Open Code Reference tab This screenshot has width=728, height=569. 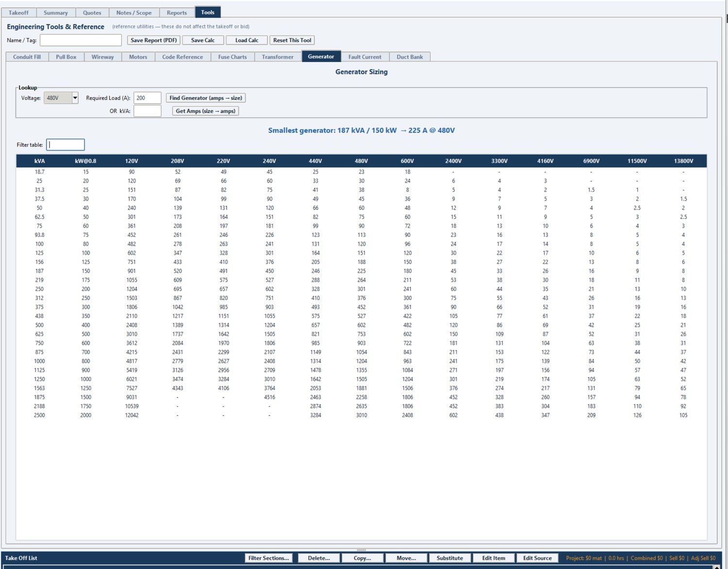click(182, 57)
